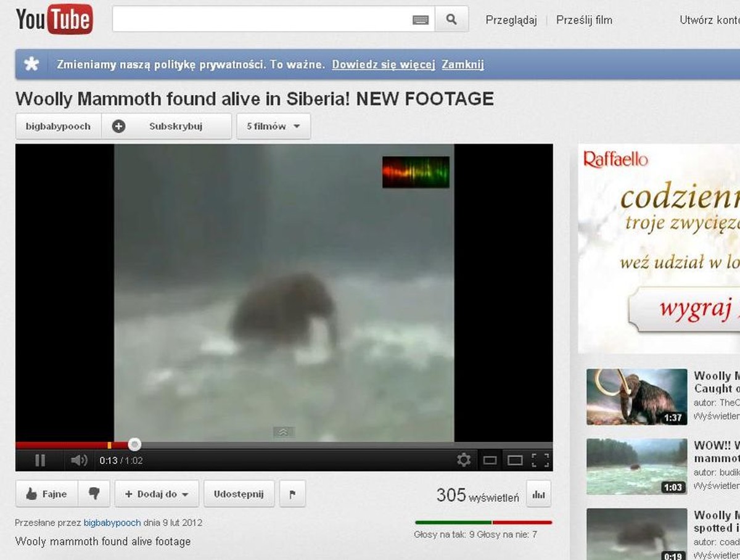This screenshot has height=560, width=740.
Task: Open the on-screen keyboard icon in search
Action: click(x=421, y=20)
